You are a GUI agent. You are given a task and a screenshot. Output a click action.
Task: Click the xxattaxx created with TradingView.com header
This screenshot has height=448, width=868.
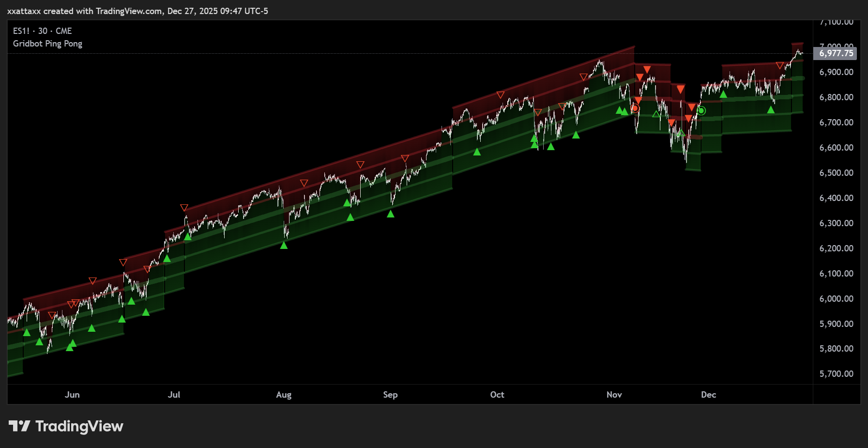(137, 11)
